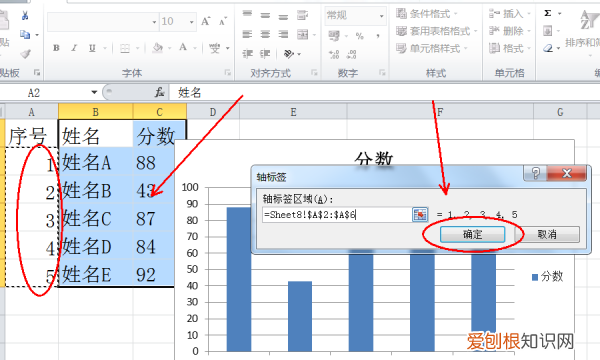600x360 pixels.
Task: Click the AutoSum sigma icon
Action: (x=548, y=13)
